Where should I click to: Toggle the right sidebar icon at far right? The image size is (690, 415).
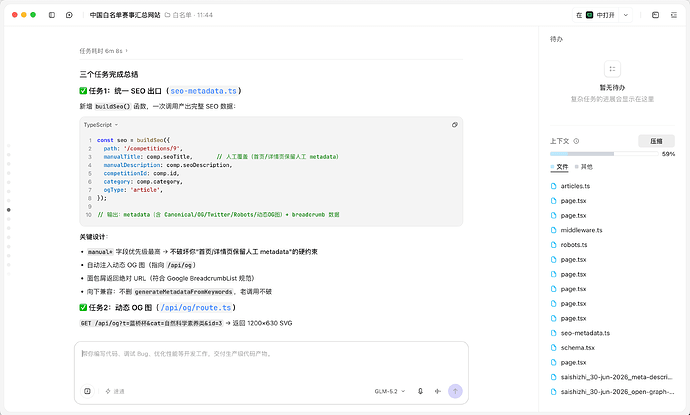tap(674, 15)
